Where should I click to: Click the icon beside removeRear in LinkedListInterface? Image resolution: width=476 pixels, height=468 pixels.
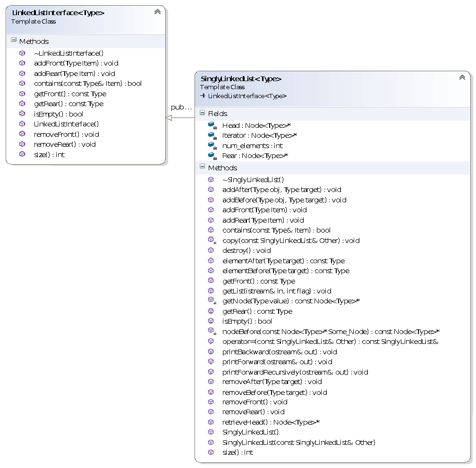(22, 144)
